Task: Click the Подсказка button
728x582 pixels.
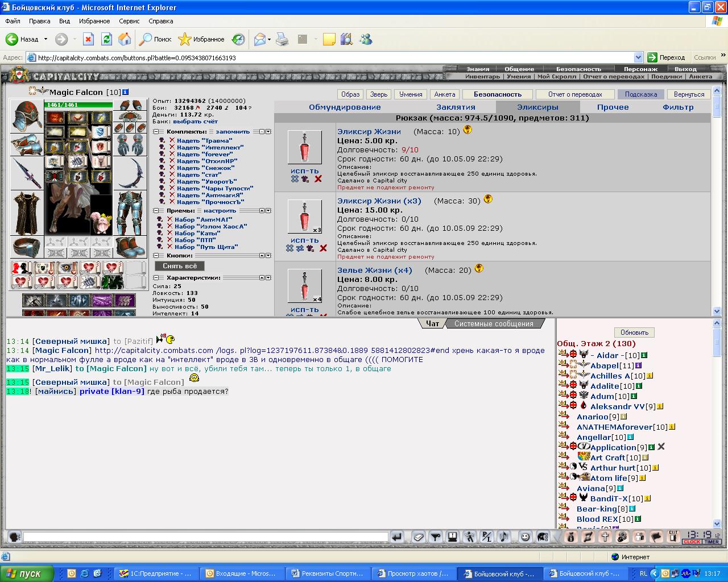Action: (x=640, y=94)
